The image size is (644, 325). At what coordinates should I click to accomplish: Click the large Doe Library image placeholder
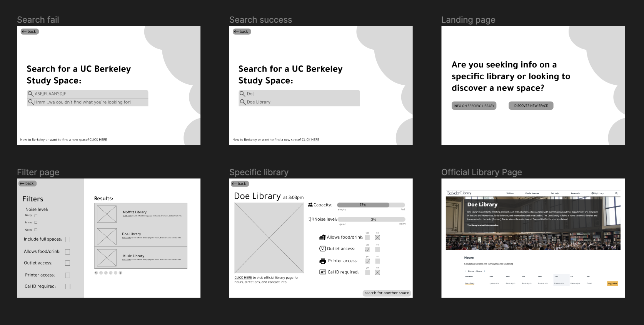269,238
